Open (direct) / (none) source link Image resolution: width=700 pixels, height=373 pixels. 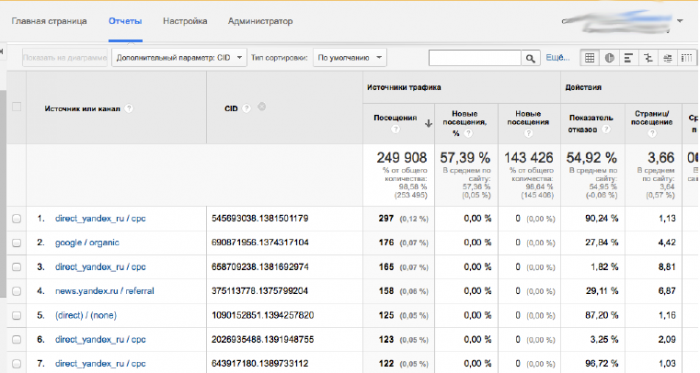tap(86, 315)
